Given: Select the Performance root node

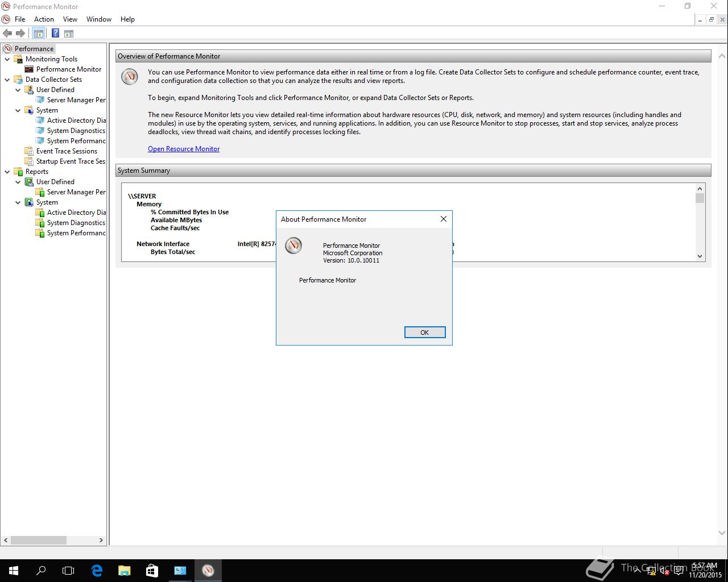Looking at the screenshot, I should (x=34, y=49).
